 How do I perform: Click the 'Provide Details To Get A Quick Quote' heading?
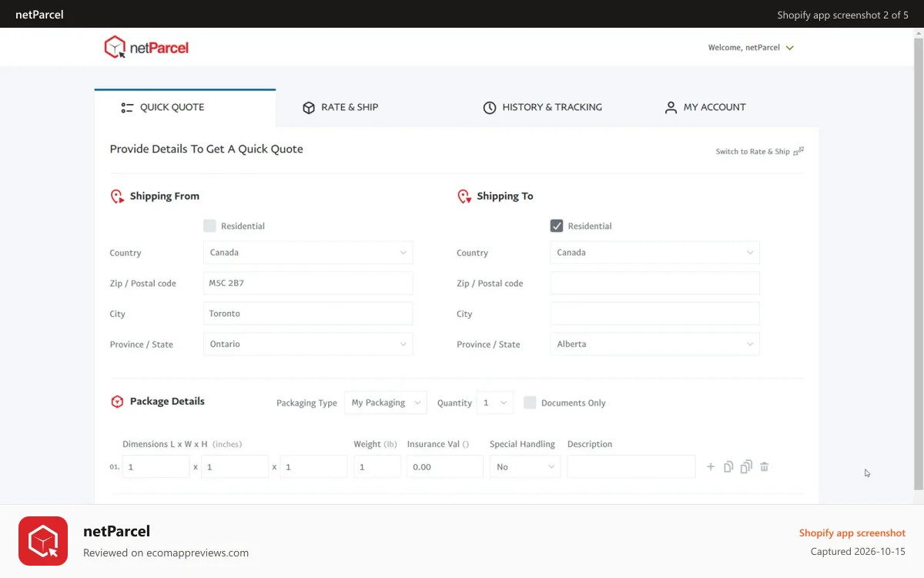click(206, 150)
